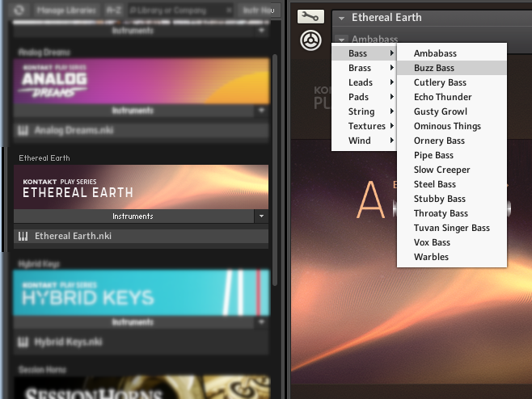Click the A-Z sort button

(x=113, y=10)
